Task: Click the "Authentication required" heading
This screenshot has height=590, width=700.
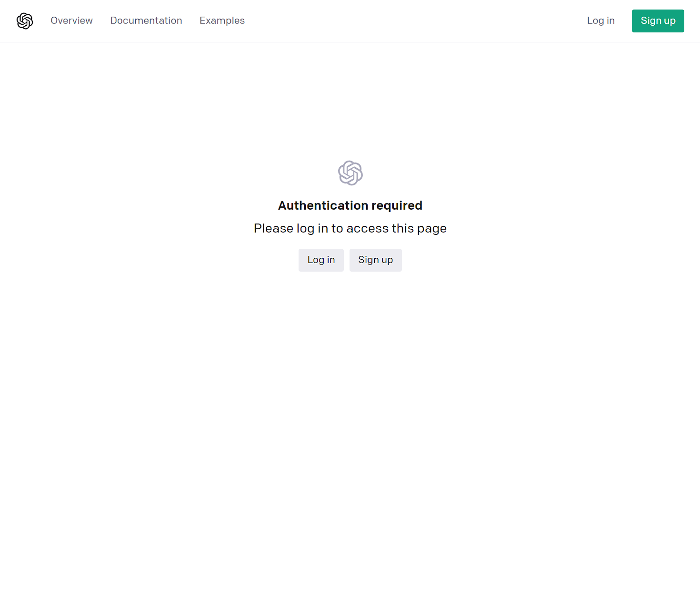Action: click(350, 205)
